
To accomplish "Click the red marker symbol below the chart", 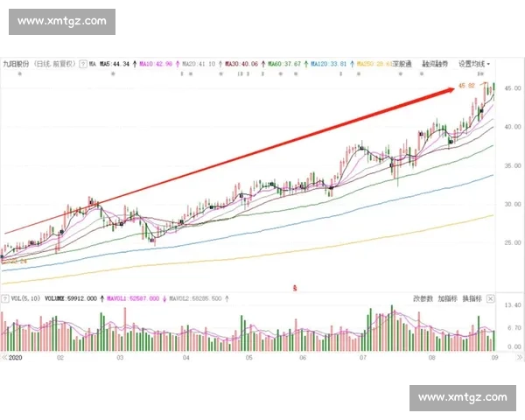I will (296, 286).
